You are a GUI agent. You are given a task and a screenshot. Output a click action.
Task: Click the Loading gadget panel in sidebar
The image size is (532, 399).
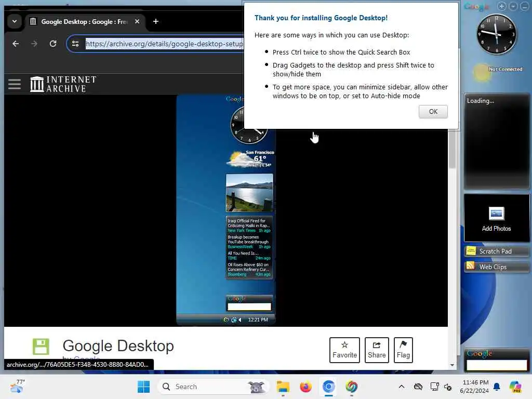tap(496, 141)
